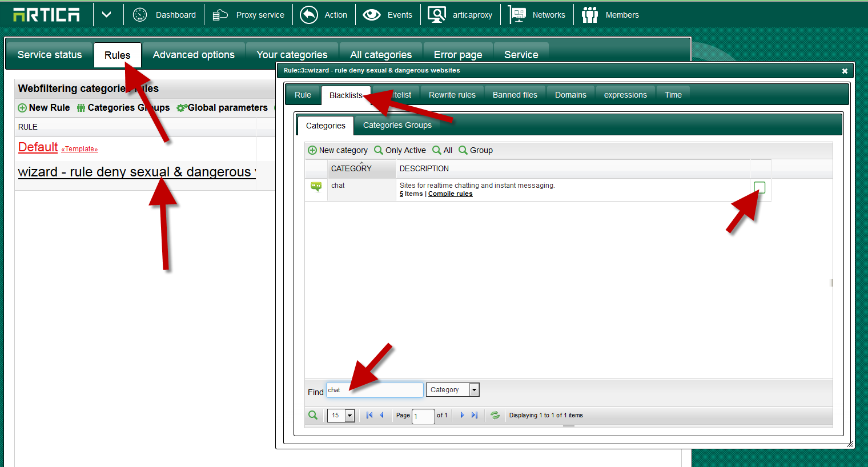Open All categories tab
The width and height of the screenshot is (868, 467).
(x=381, y=55)
